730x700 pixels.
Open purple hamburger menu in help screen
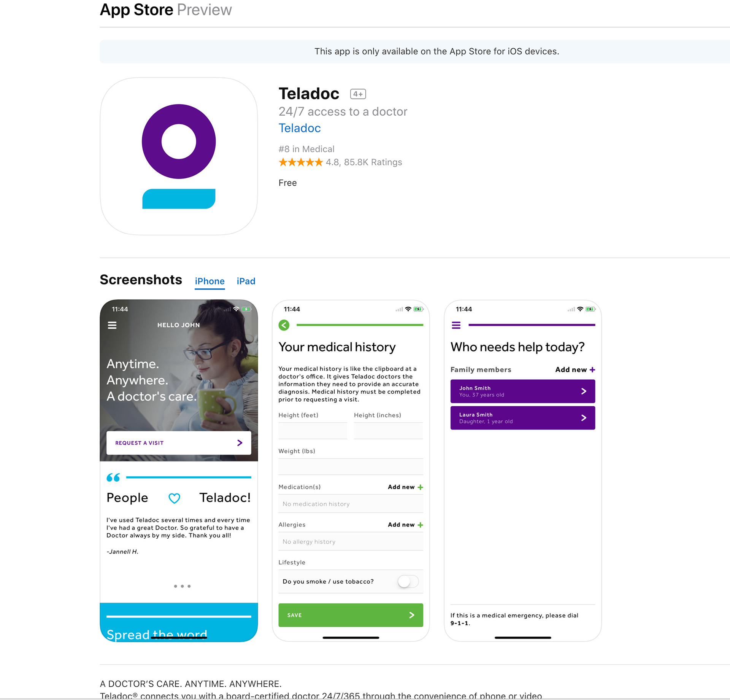click(x=456, y=325)
